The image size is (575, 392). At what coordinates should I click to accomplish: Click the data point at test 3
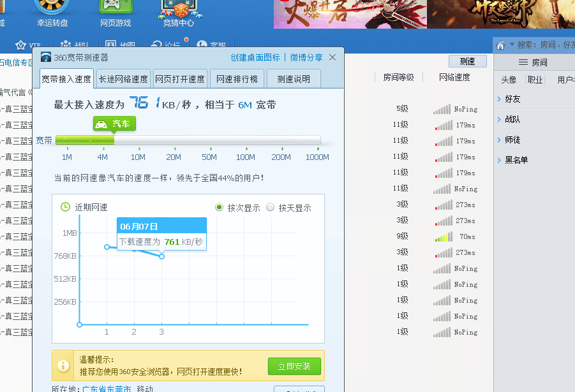[x=161, y=256]
